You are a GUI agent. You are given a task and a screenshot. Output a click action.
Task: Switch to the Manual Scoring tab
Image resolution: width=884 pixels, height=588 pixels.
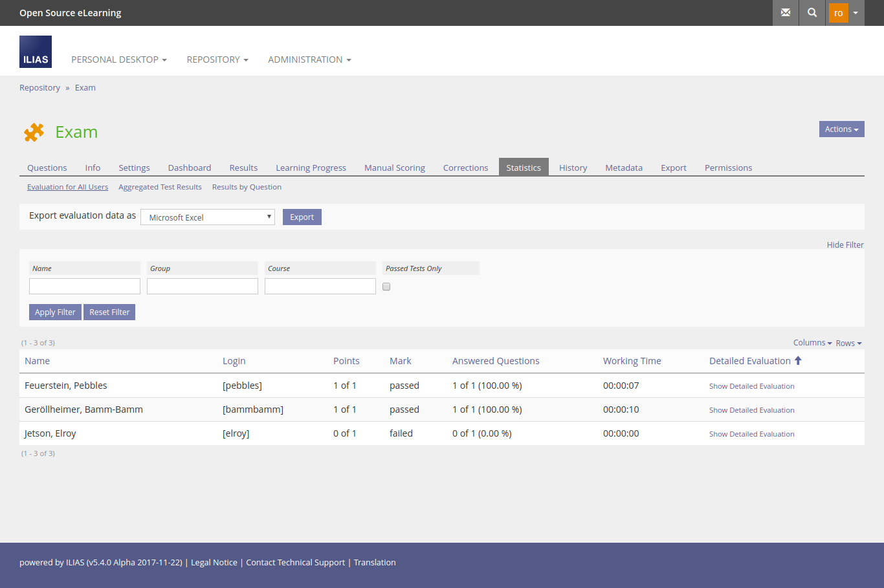(x=394, y=168)
